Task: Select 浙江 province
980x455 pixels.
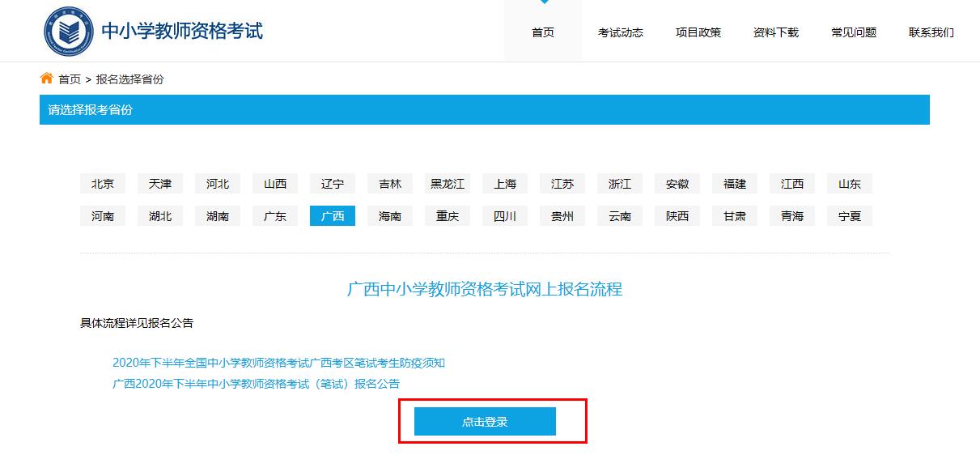Action: (x=620, y=184)
